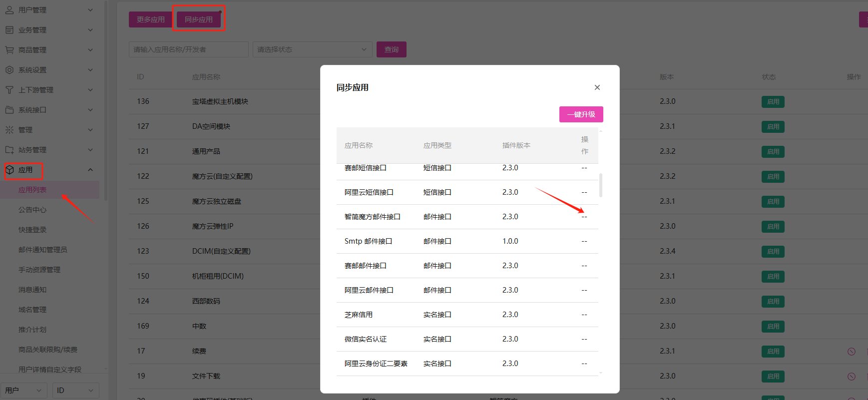Close the 同步应用 dialog

point(597,87)
